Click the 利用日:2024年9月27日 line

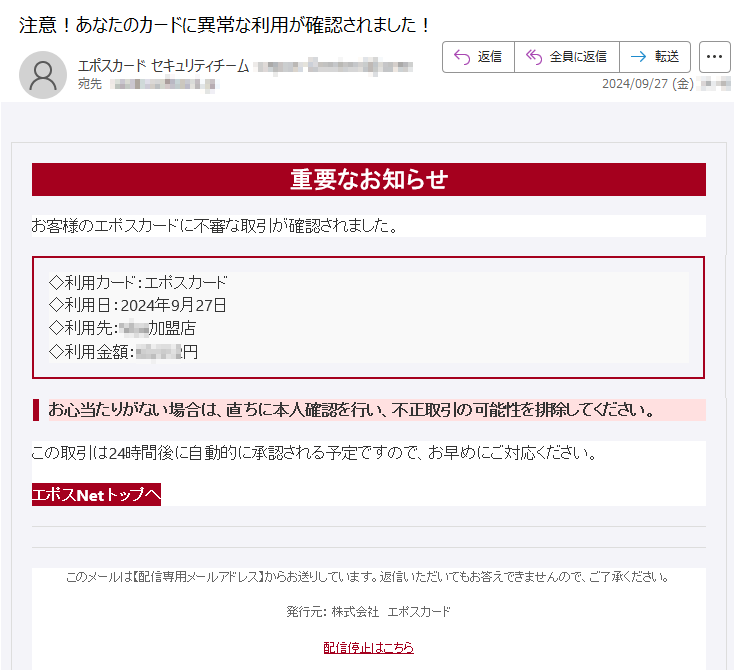point(138,305)
